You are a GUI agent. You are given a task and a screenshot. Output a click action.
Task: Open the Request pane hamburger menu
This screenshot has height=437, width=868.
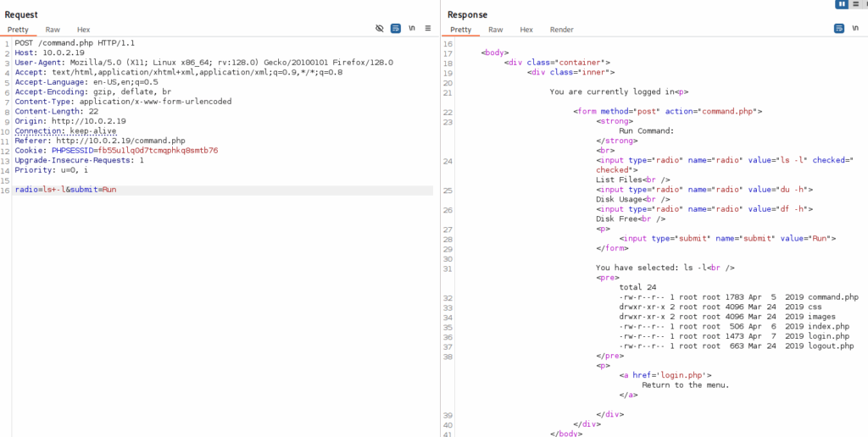point(428,28)
